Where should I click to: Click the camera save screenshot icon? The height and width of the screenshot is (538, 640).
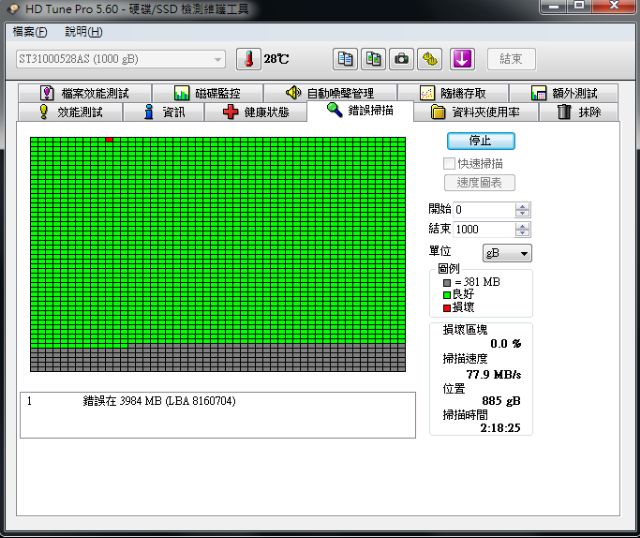tap(402, 59)
